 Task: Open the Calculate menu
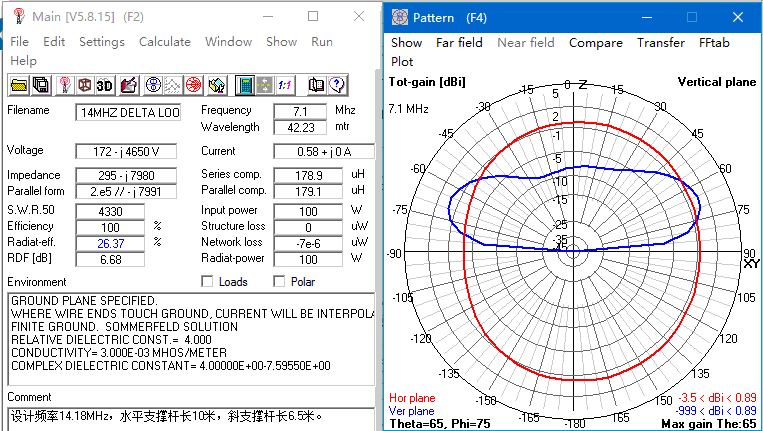coord(164,42)
